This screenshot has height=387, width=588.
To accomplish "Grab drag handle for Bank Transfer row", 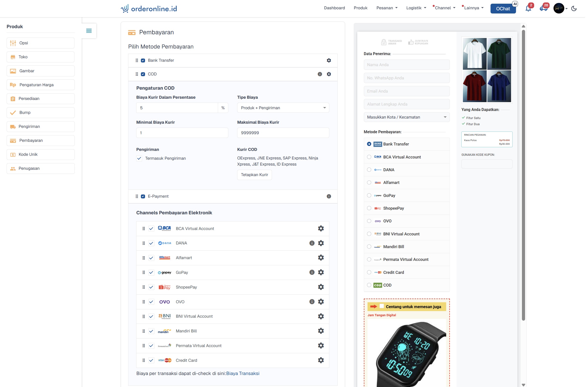I will click(x=137, y=60).
